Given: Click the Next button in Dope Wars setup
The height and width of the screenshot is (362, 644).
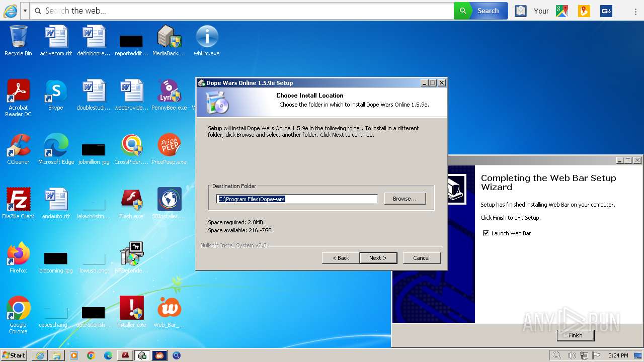Looking at the screenshot, I should (378, 258).
